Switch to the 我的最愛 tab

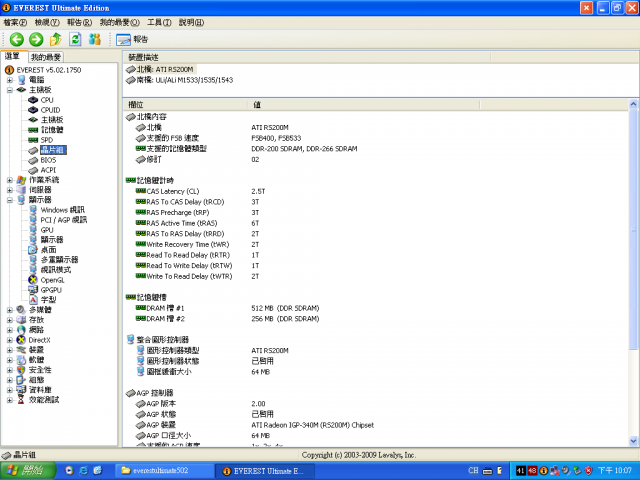[46, 57]
